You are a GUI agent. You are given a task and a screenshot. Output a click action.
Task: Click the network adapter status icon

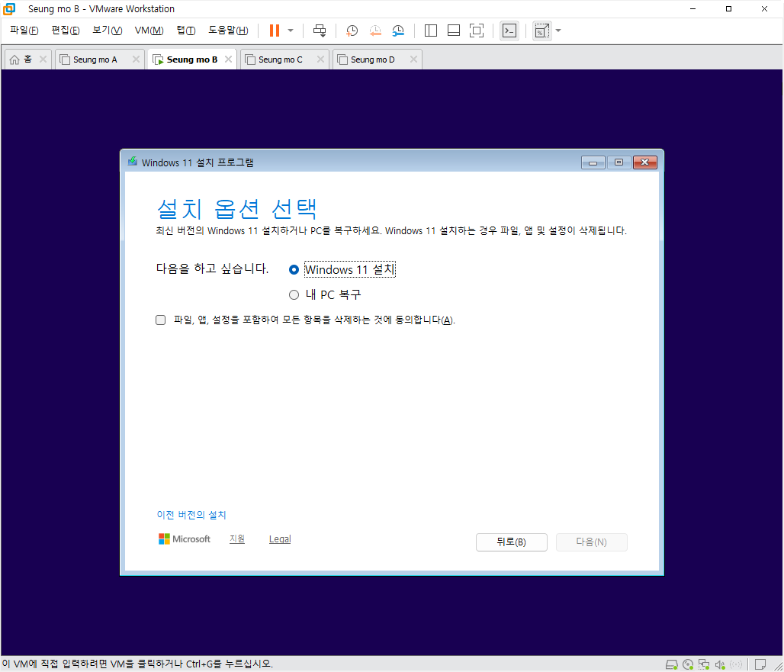704,664
